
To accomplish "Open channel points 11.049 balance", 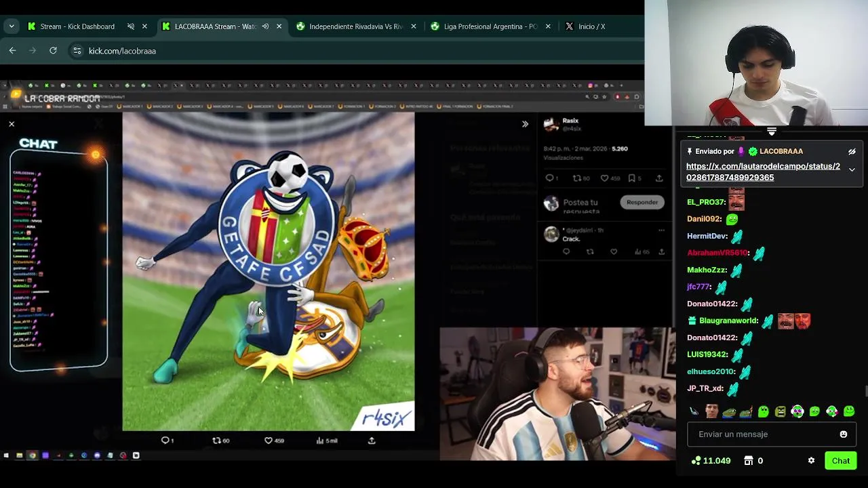I will pyautogui.click(x=711, y=461).
